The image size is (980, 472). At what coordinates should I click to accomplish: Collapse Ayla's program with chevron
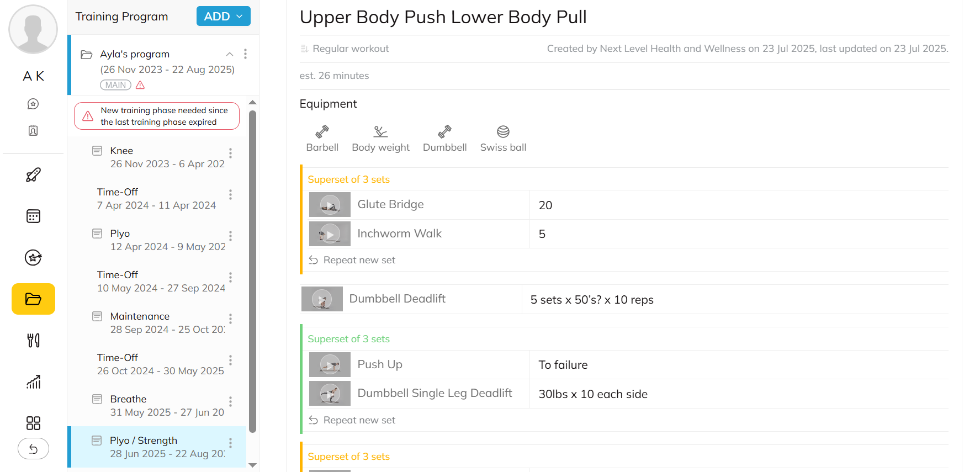tap(230, 54)
